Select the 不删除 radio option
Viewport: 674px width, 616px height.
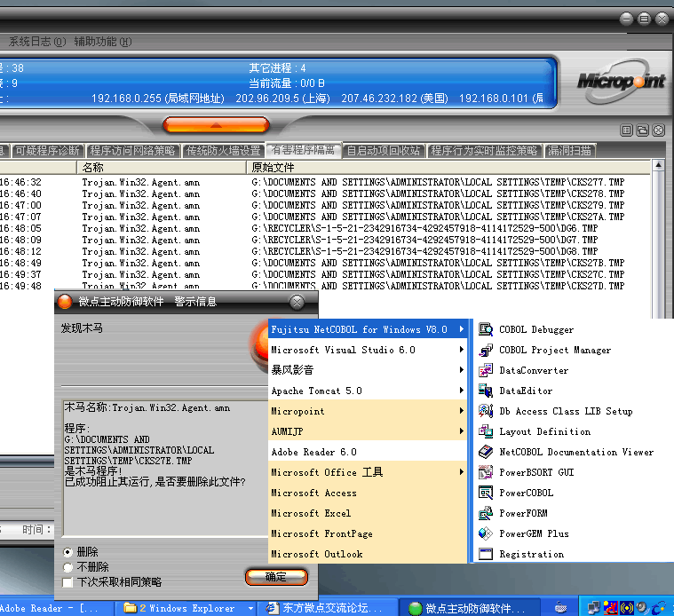tap(67, 567)
